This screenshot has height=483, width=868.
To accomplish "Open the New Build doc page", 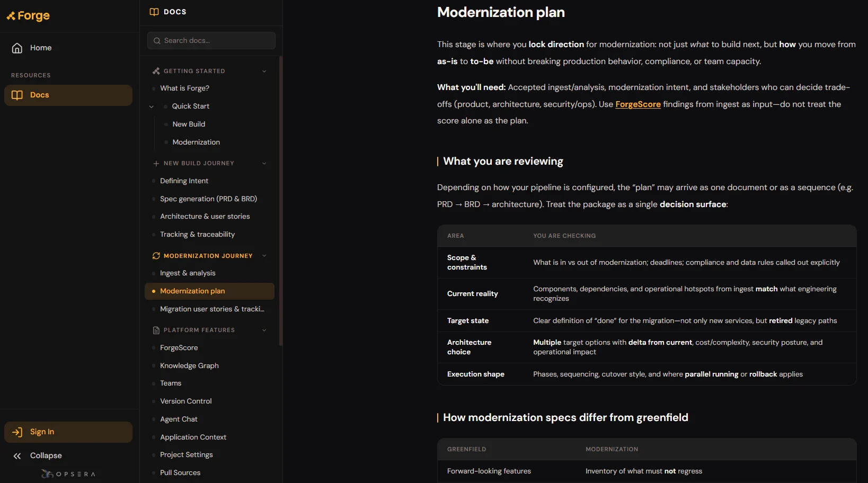I will pos(189,124).
